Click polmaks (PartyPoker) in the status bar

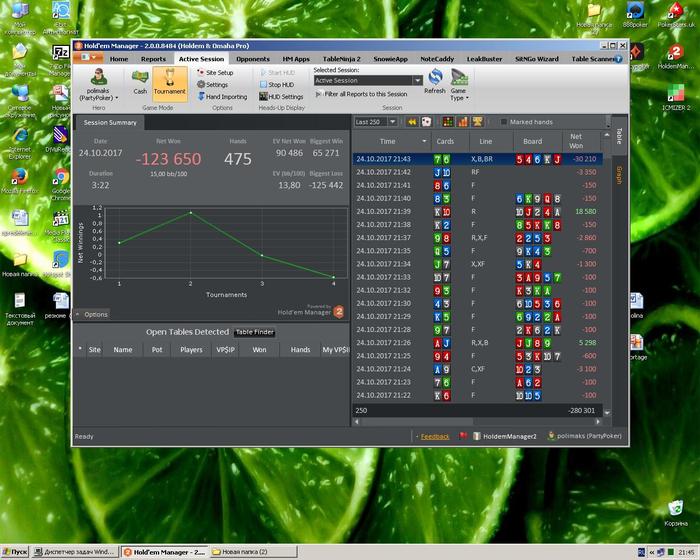(x=584, y=436)
